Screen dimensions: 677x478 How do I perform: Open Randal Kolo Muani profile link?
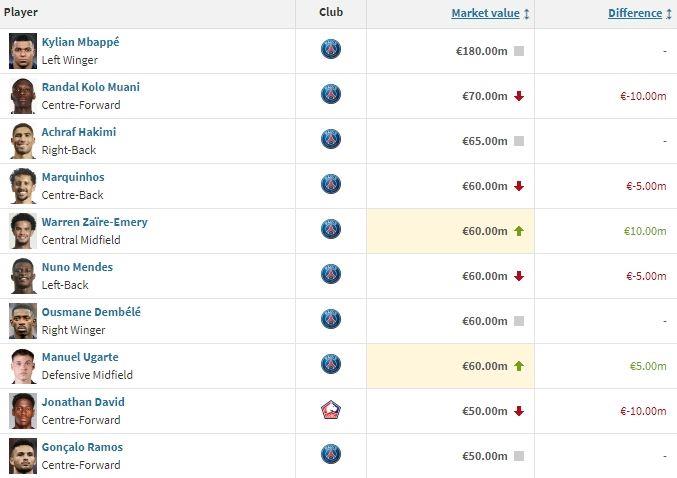pyautogui.click(x=91, y=87)
